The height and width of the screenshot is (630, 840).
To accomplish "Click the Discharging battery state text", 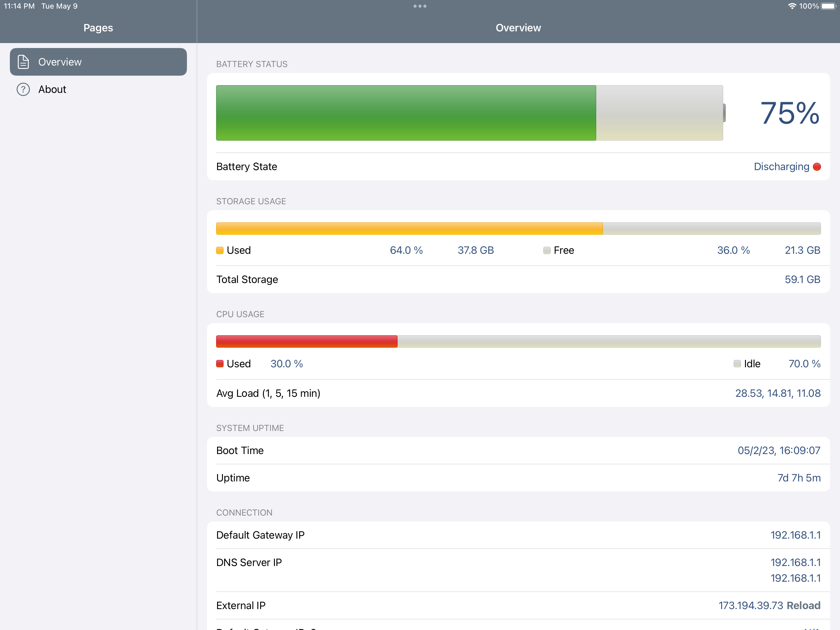I will tap(781, 167).
